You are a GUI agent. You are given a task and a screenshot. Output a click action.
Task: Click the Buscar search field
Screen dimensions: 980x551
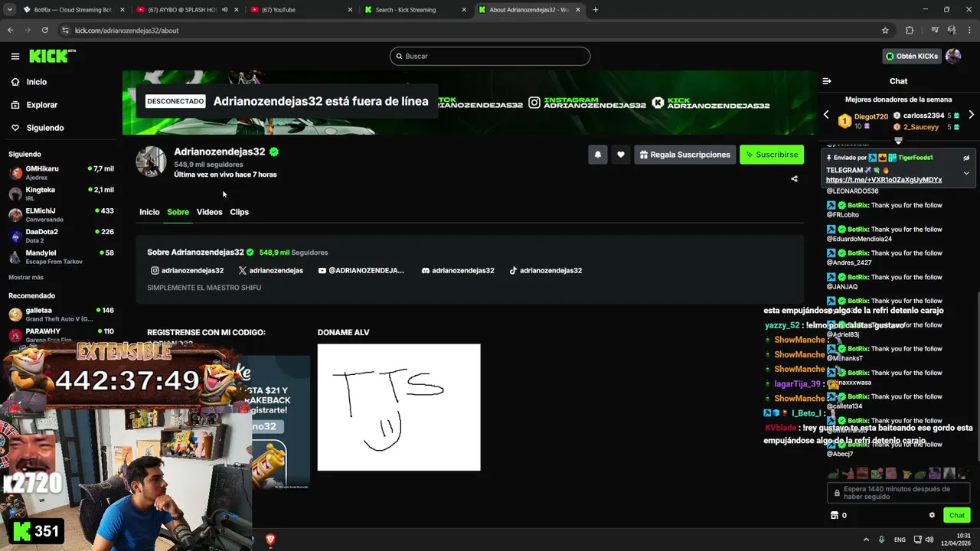click(490, 56)
